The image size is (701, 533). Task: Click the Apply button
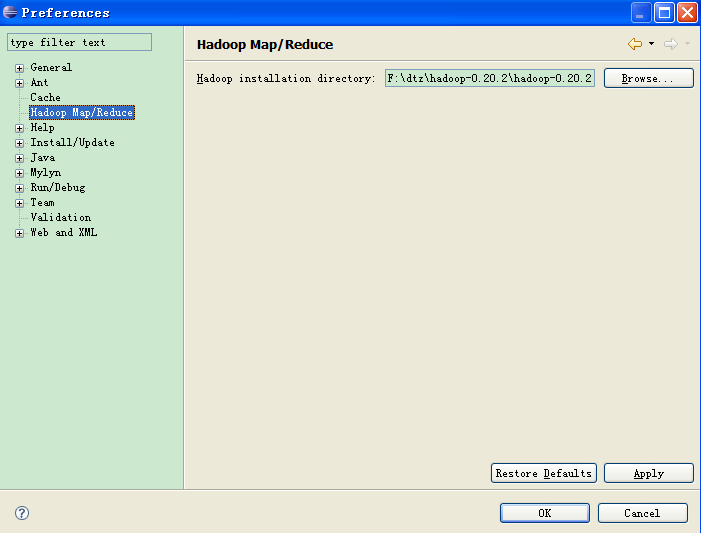pos(649,473)
